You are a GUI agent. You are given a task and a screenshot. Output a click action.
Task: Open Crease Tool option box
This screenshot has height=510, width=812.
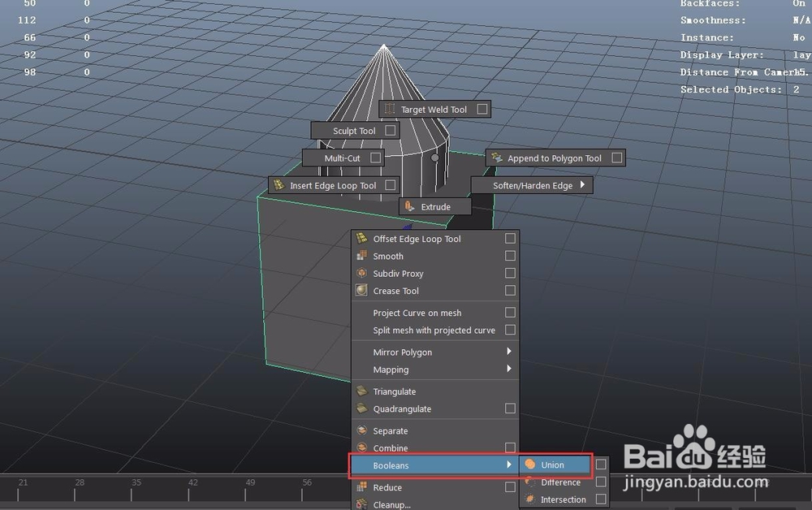pyautogui.click(x=510, y=290)
